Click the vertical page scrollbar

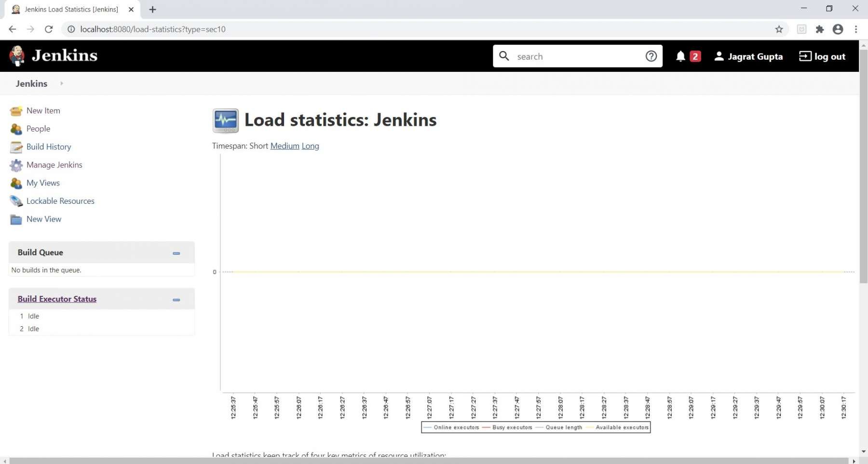(863, 166)
